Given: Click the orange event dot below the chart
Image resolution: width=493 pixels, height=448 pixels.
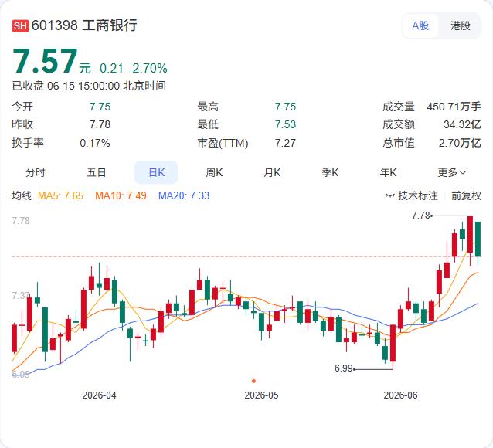Looking at the screenshot, I should (253, 381).
